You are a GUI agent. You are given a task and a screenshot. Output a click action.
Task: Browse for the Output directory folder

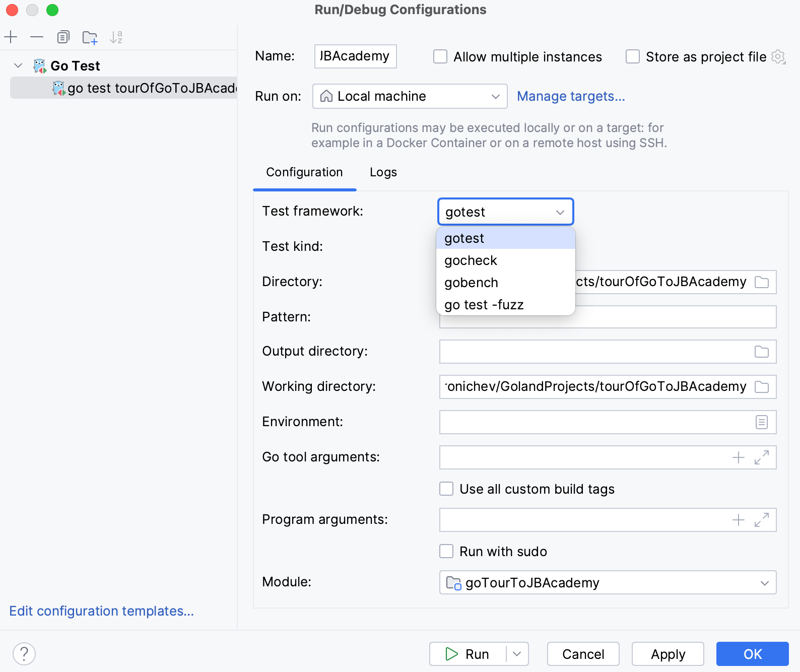pyautogui.click(x=761, y=352)
